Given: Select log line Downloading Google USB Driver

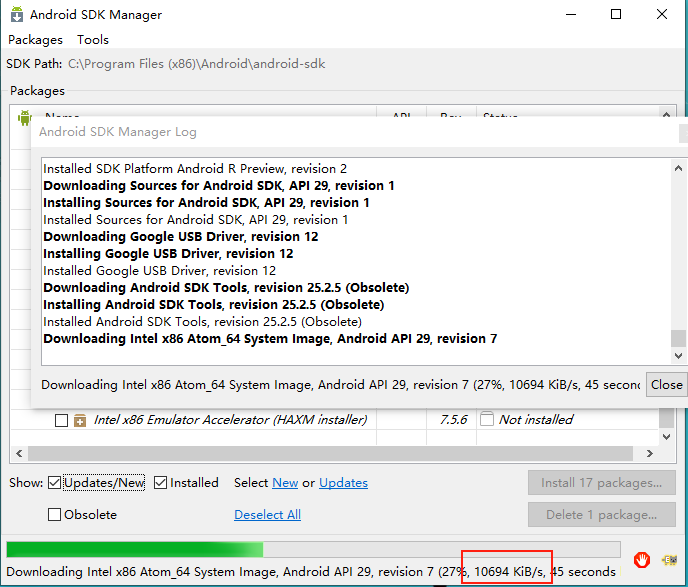Looking at the screenshot, I should 180,237.
